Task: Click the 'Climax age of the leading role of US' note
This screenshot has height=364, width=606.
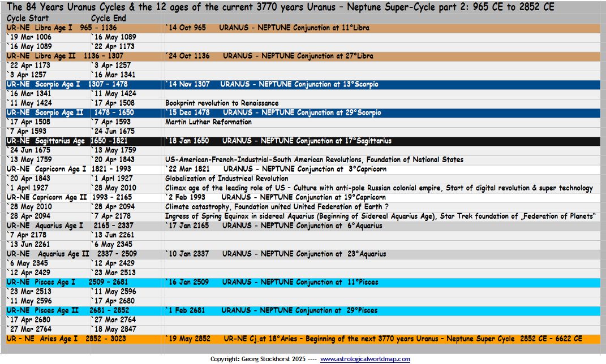Action: coord(225,188)
